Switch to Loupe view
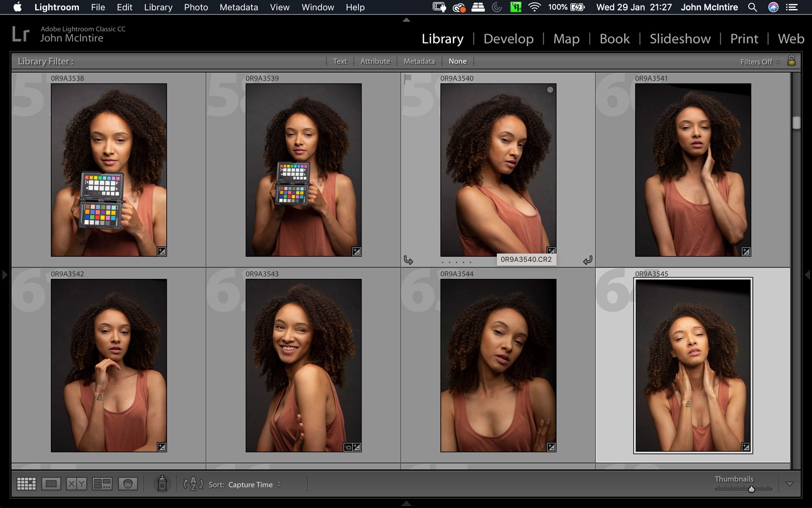The image size is (812, 508). (51, 483)
